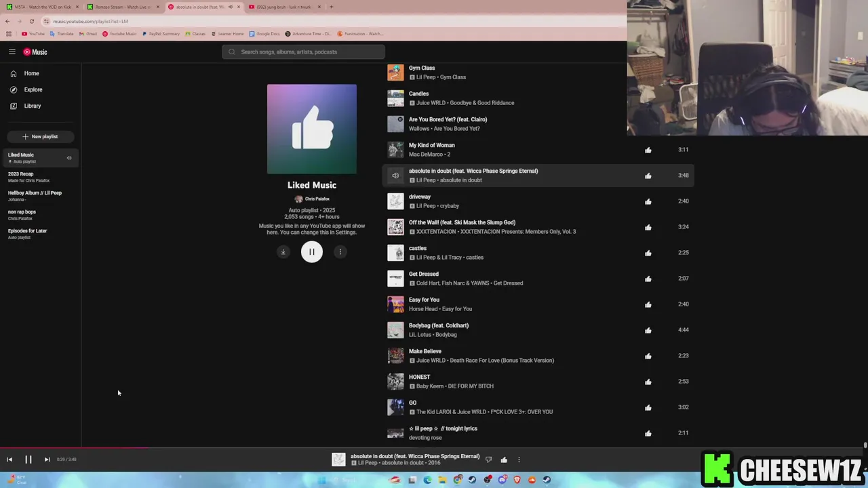Unlike the driveway track

point(648,201)
